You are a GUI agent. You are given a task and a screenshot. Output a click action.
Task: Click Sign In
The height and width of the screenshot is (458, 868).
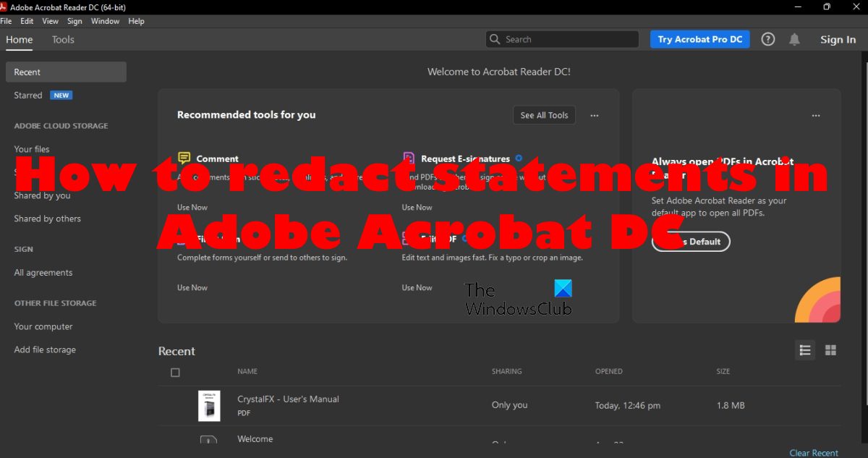838,39
